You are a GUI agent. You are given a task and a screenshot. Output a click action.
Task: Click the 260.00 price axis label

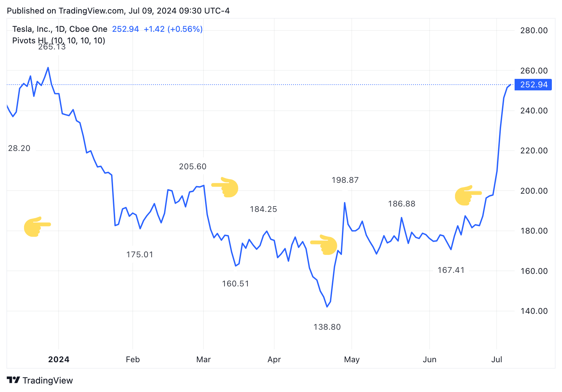[x=534, y=71]
